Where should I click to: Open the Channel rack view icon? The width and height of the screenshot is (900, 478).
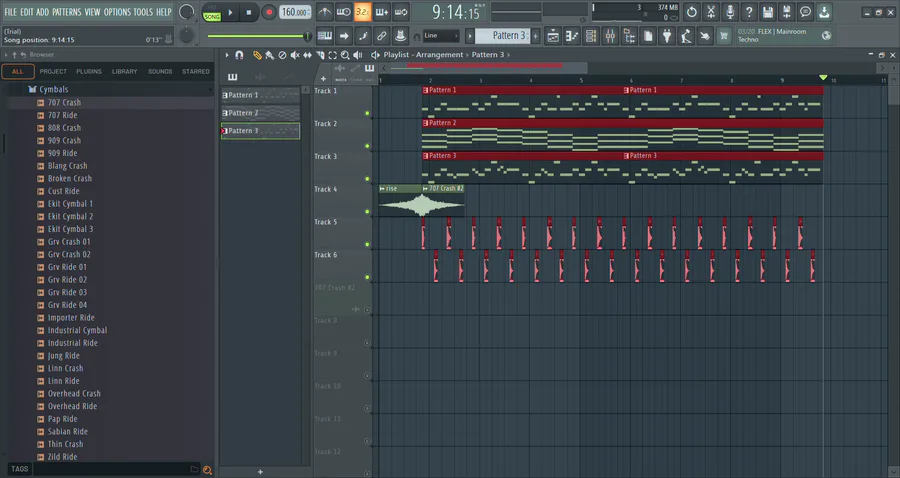coord(591,36)
